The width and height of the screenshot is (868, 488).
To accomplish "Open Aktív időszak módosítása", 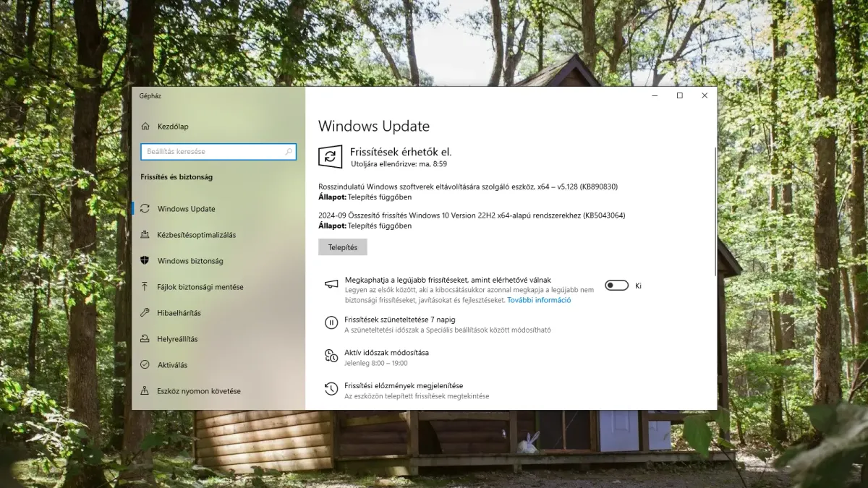I will (386, 353).
